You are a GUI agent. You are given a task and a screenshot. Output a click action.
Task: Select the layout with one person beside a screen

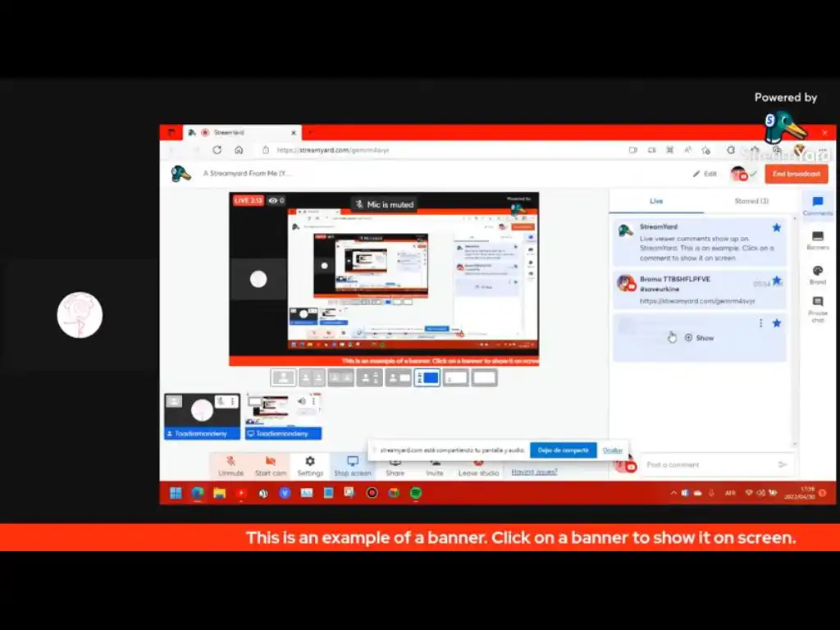[398, 377]
